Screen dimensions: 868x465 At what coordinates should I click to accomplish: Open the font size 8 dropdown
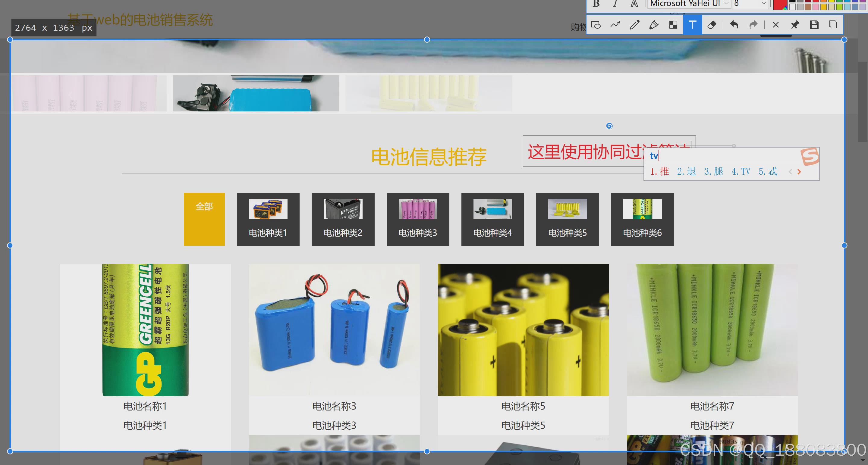[x=763, y=3]
